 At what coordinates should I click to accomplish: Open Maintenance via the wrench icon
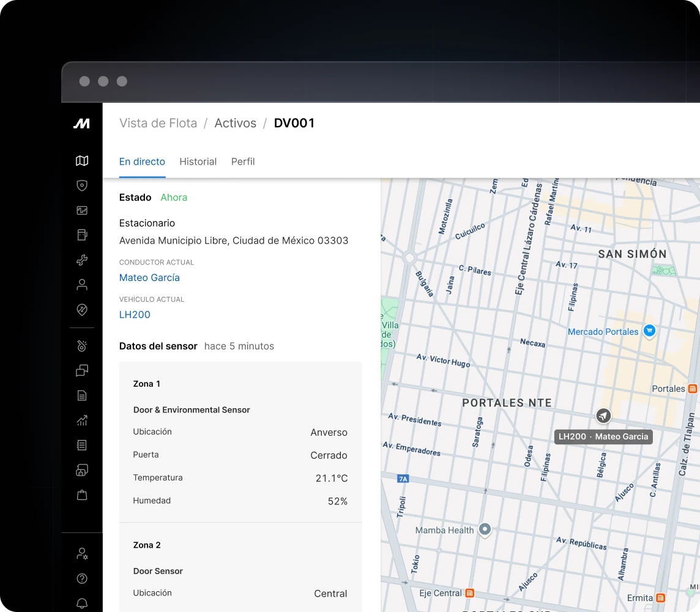pos(81,259)
